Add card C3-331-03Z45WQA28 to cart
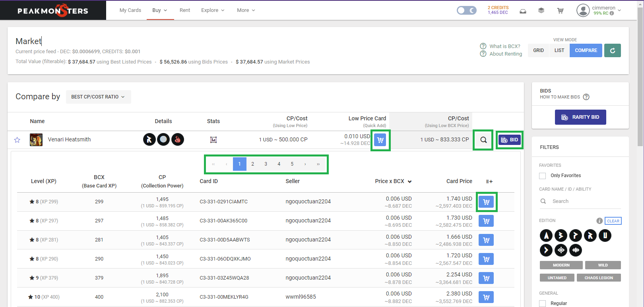Image resolution: width=644 pixels, height=307 pixels. click(x=486, y=278)
